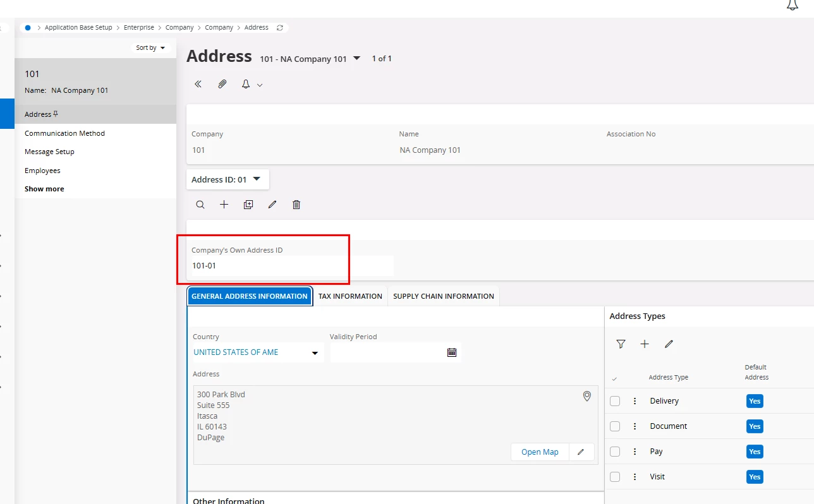Click the map pin icon in address box
This screenshot has width=814, height=504.
click(587, 396)
